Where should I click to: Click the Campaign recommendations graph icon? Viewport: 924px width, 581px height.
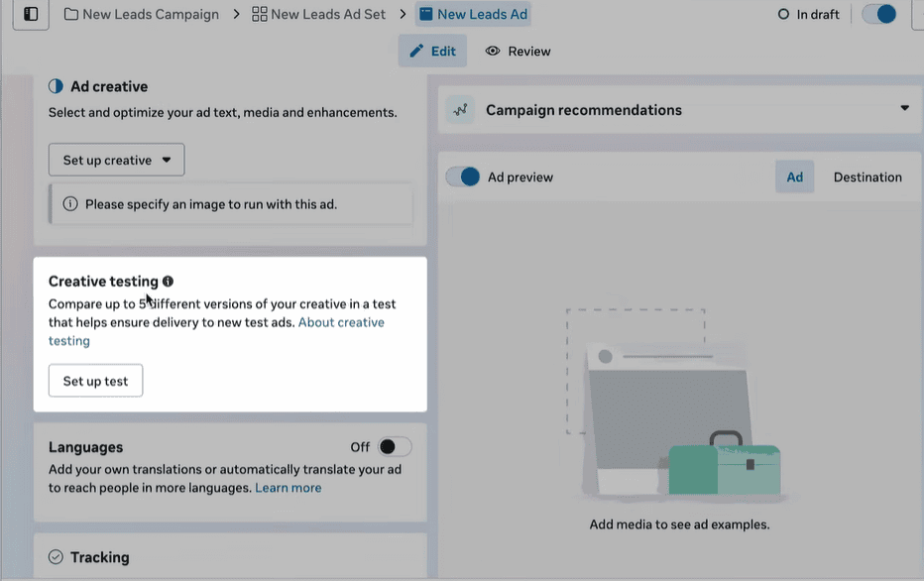(x=460, y=110)
